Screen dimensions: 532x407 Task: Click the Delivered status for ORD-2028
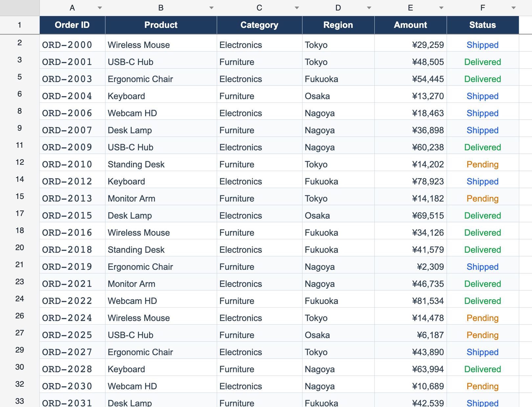point(483,369)
